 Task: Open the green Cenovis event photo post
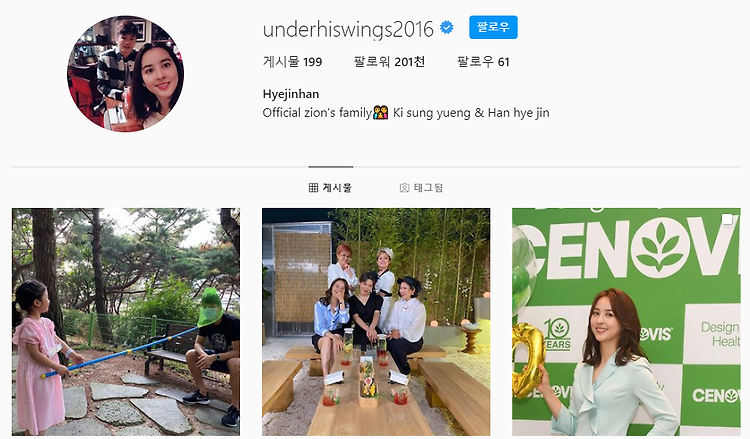[x=626, y=321]
